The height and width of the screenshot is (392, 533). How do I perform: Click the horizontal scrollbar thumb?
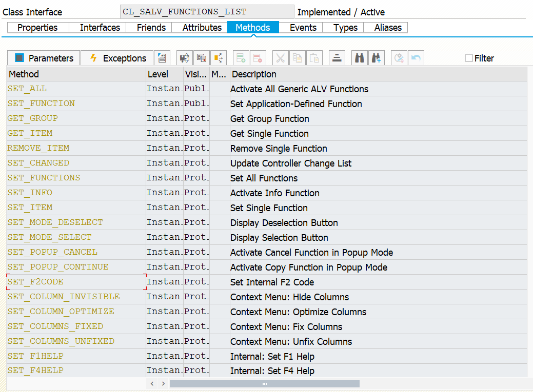click(x=265, y=383)
